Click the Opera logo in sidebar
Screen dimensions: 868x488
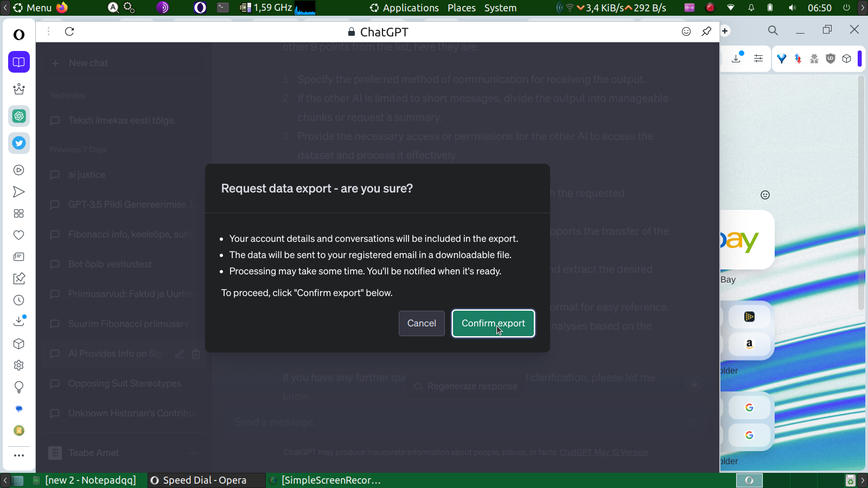coord(19,35)
